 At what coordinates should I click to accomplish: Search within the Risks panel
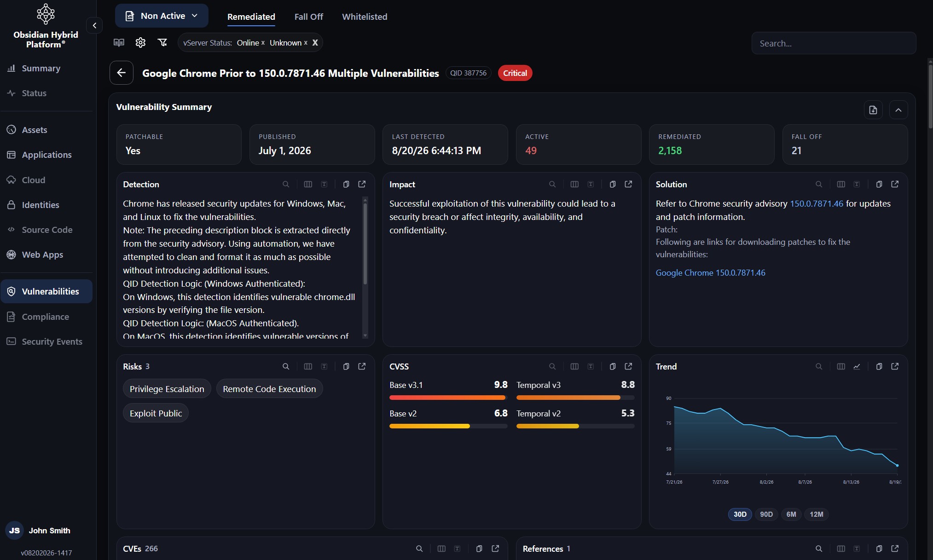tap(286, 366)
